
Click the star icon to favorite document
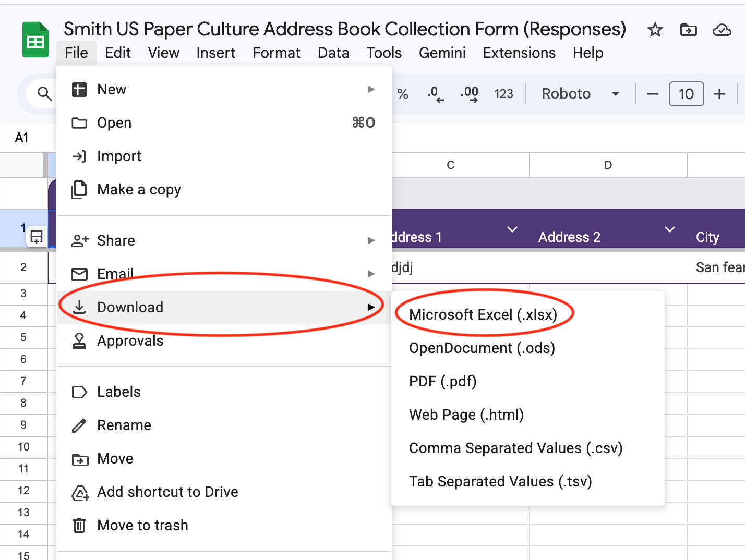(655, 30)
